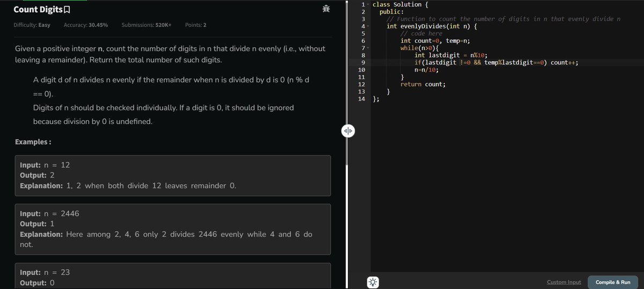Screen dimensions: 644x289
Task: Collapse code fold arrow at line 1
Action: [368, 5]
